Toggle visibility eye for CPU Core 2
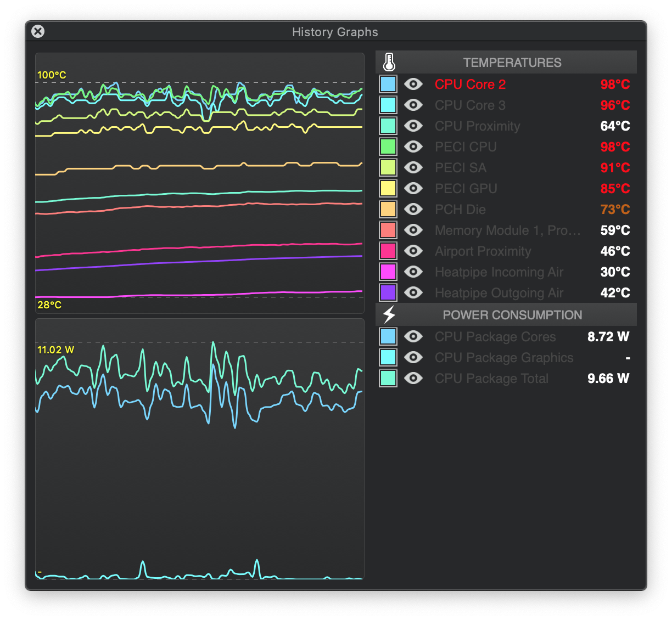Viewport: 672px width, 620px height. [x=413, y=84]
